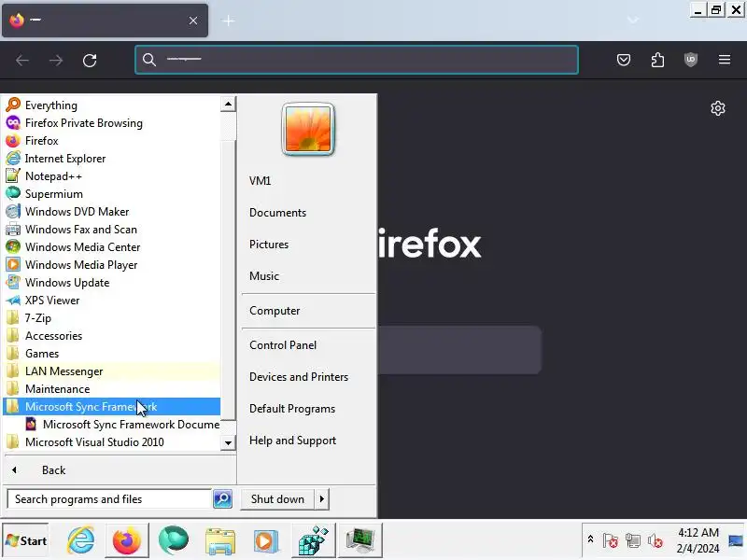Click Search programs and files box
This screenshot has width=747, height=560.
coord(109,499)
